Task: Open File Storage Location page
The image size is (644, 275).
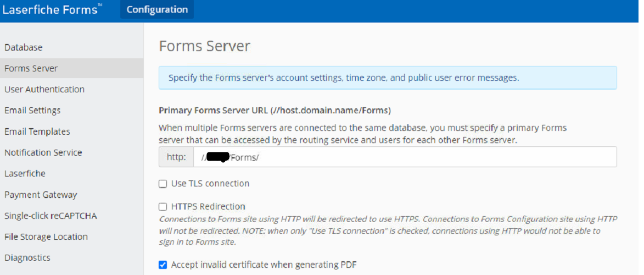Action: [x=46, y=237]
